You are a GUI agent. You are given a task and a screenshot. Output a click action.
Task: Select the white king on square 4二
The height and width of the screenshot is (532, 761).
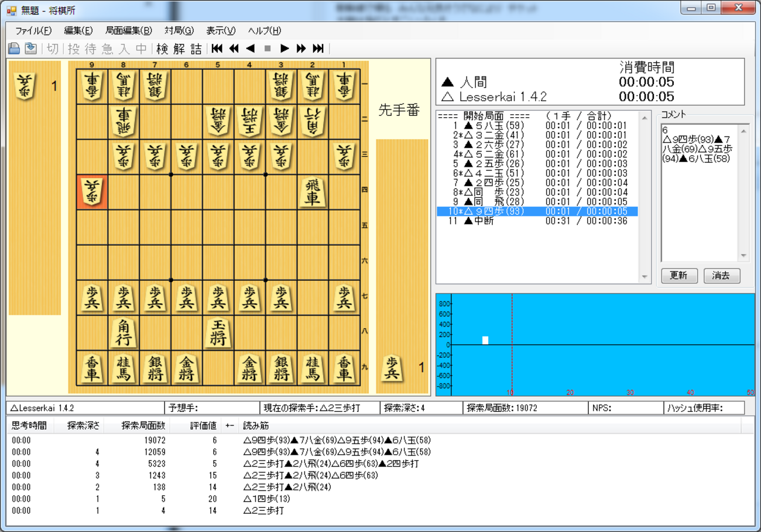[250, 122]
